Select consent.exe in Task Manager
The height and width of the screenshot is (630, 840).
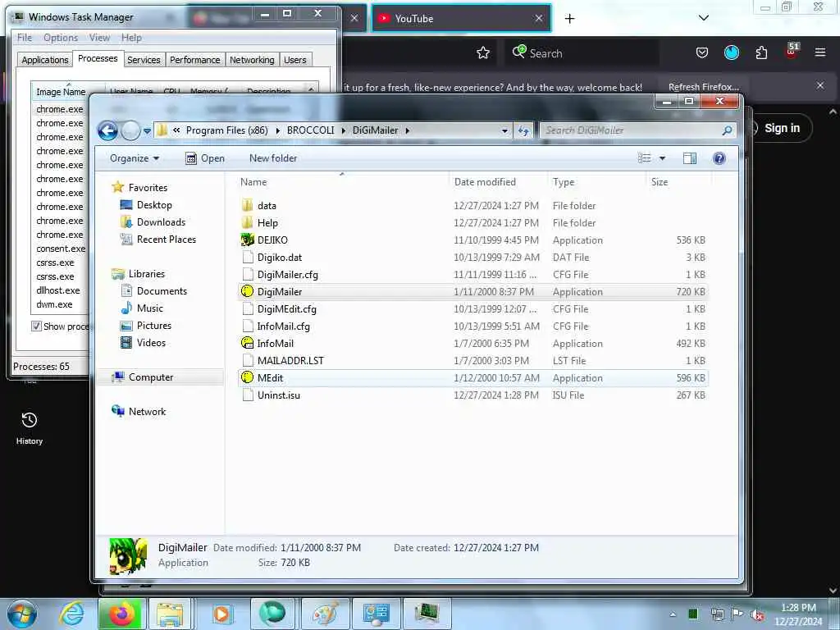(x=61, y=249)
